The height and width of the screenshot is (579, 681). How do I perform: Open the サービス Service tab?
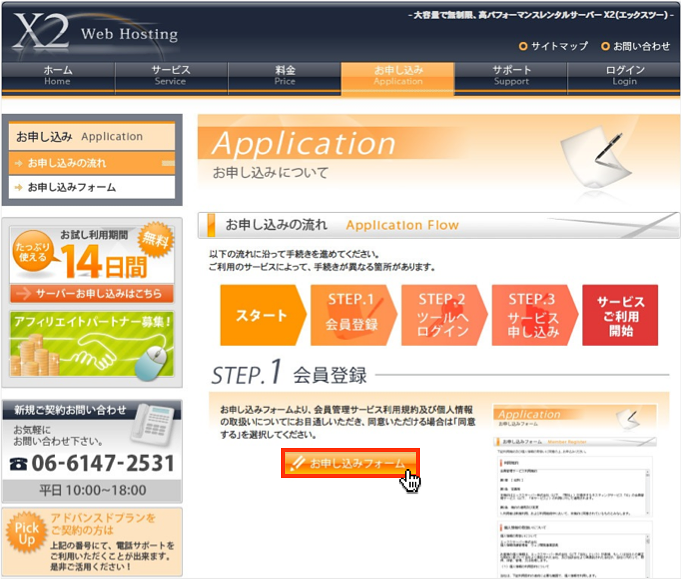171,77
